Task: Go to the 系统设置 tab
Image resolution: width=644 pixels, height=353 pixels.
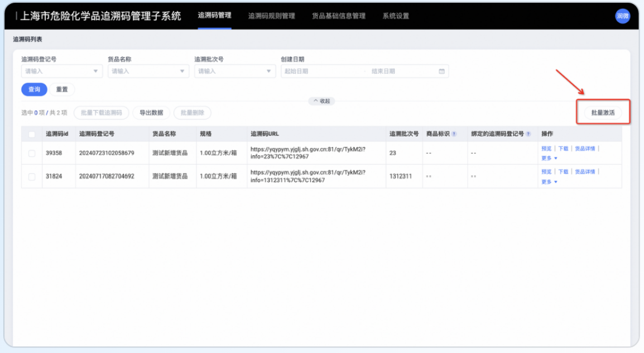Action: tap(396, 16)
